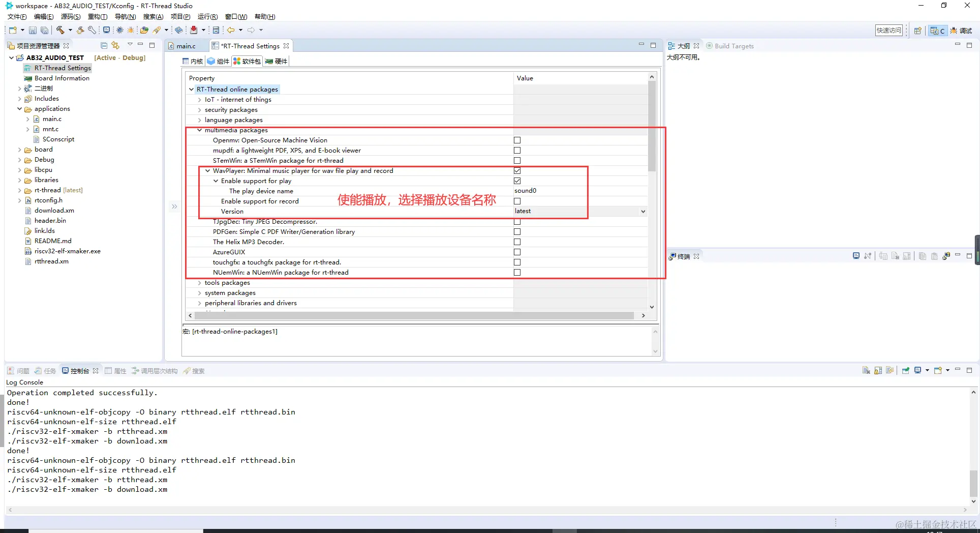This screenshot has width=980, height=533.
Task: Open the blue book SDK manager icon
Action: click(x=179, y=30)
